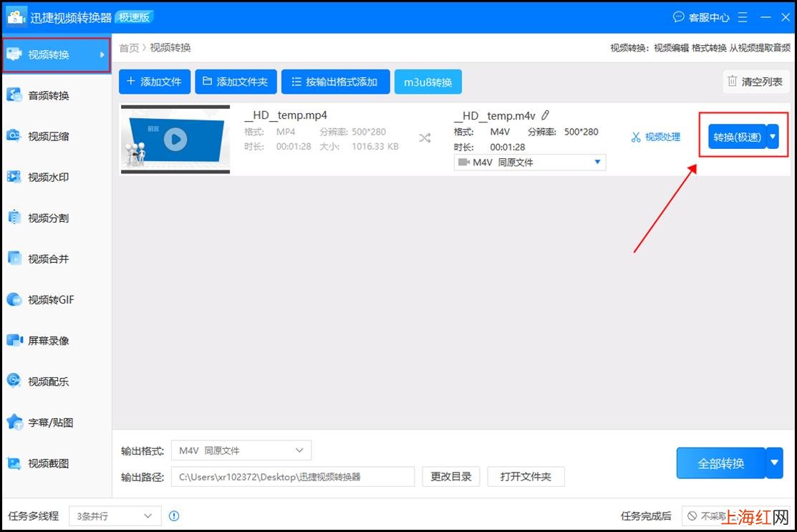This screenshot has height=532, width=797.
Task: Click the 字幕/贴图 star icon
Action: pos(14,422)
